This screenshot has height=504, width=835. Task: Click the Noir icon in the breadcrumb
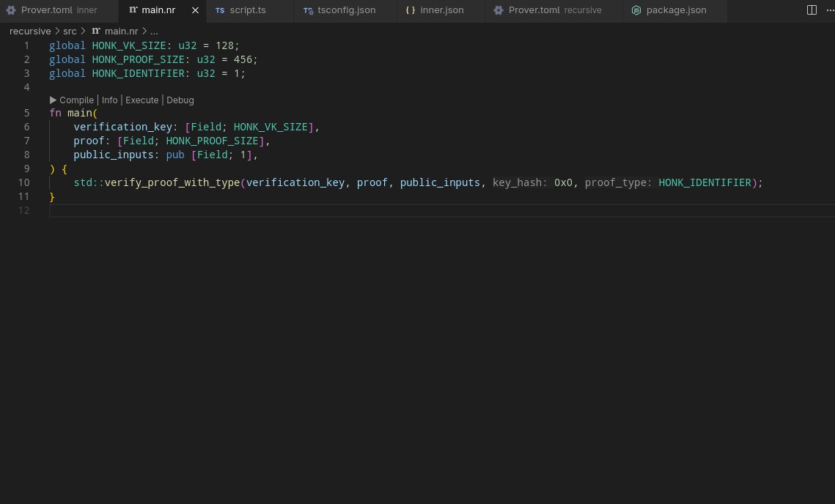tap(96, 31)
